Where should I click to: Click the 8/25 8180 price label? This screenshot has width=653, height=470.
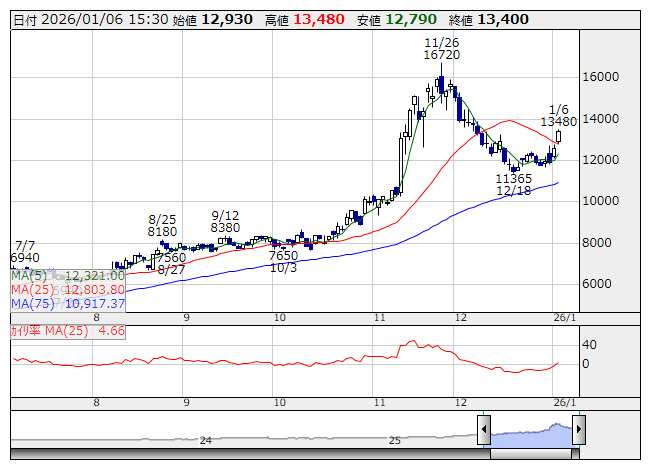tap(162, 225)
